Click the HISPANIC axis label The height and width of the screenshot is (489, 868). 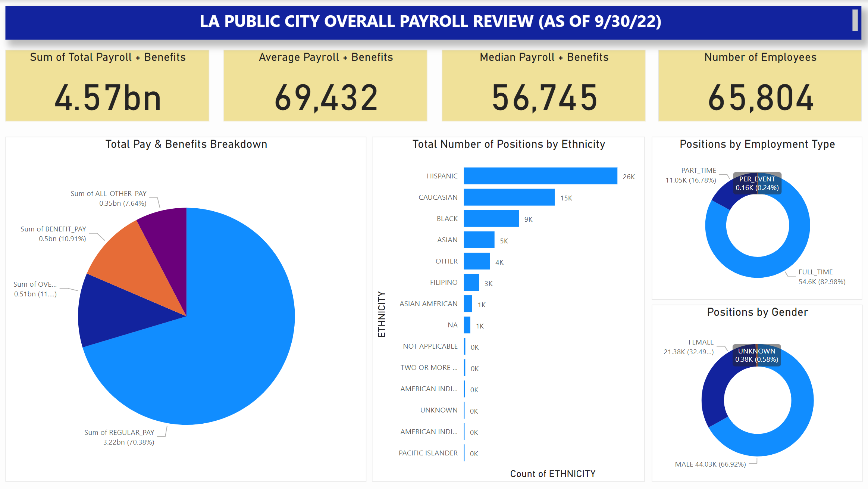[x=442, y=176]
